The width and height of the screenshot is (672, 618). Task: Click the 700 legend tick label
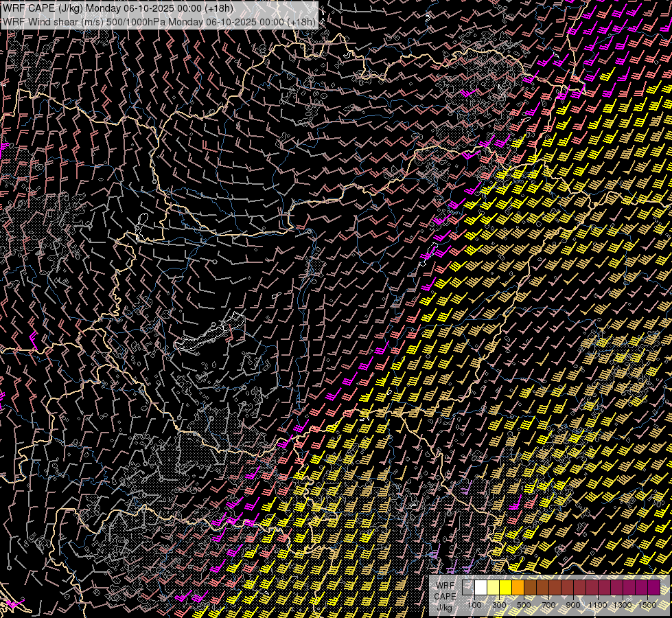click(548, 605)
